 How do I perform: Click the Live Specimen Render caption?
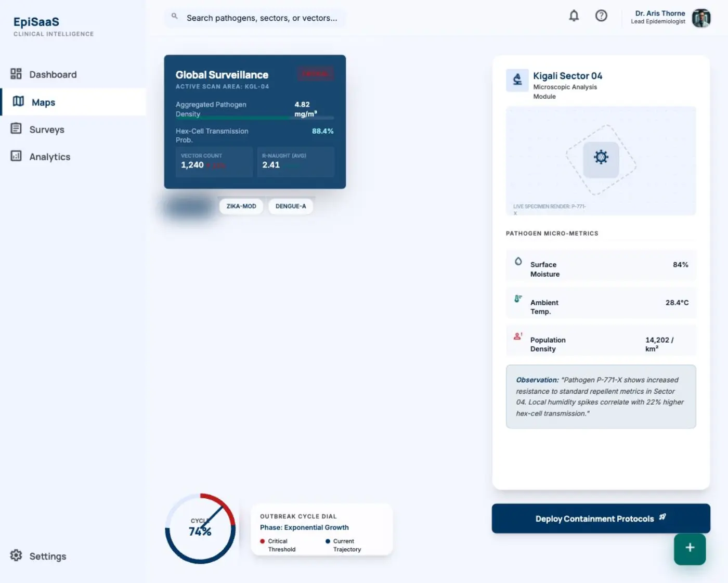click(549, 209)
